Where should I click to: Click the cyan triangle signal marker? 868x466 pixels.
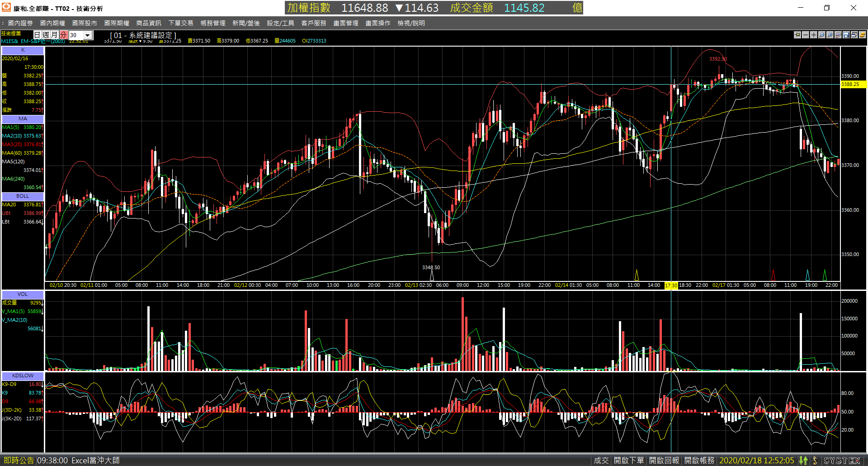[x=808, y=275]
